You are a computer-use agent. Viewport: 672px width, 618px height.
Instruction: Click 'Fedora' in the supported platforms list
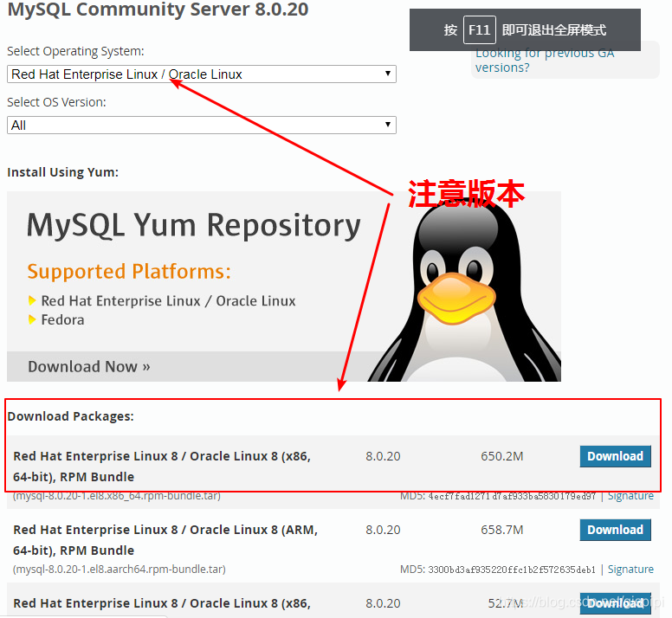(x=62, y=320)
